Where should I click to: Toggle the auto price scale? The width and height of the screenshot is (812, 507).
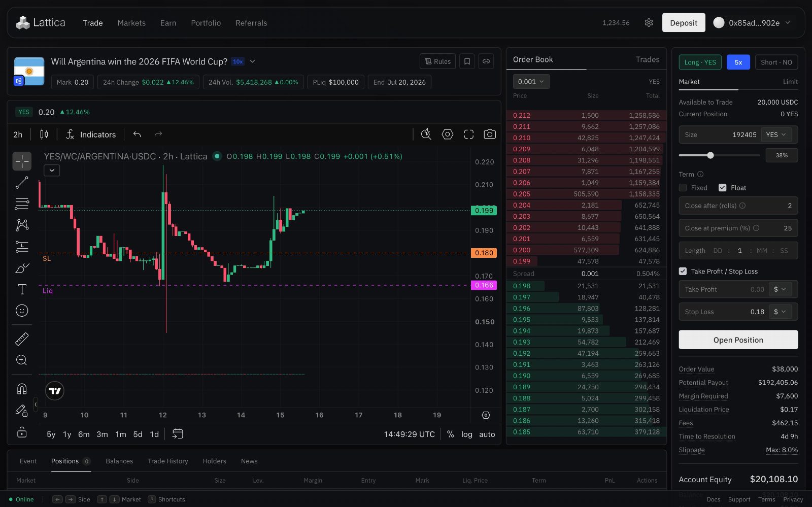(487, 434)
